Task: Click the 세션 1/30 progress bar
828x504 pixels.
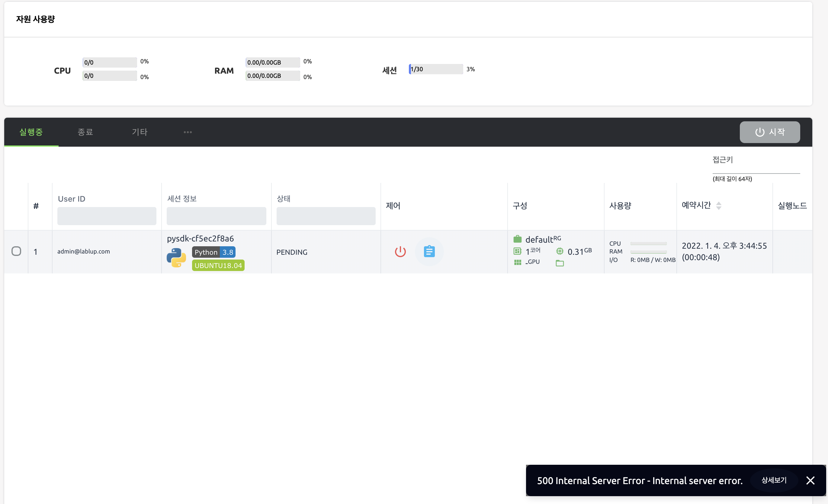Action: pyautogui.click(x=435, y=69)
